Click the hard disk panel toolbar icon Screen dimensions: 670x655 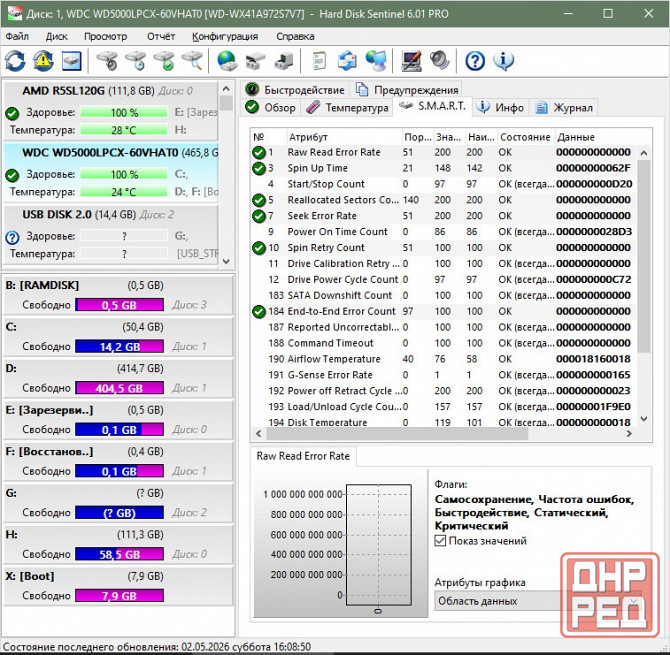71,61
